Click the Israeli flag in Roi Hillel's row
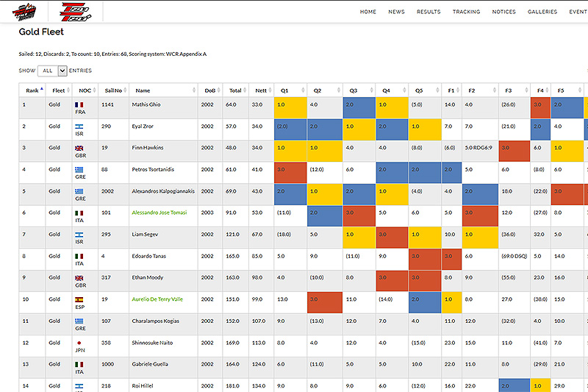Viewport: 588px width, 392px height. point(79,386)
